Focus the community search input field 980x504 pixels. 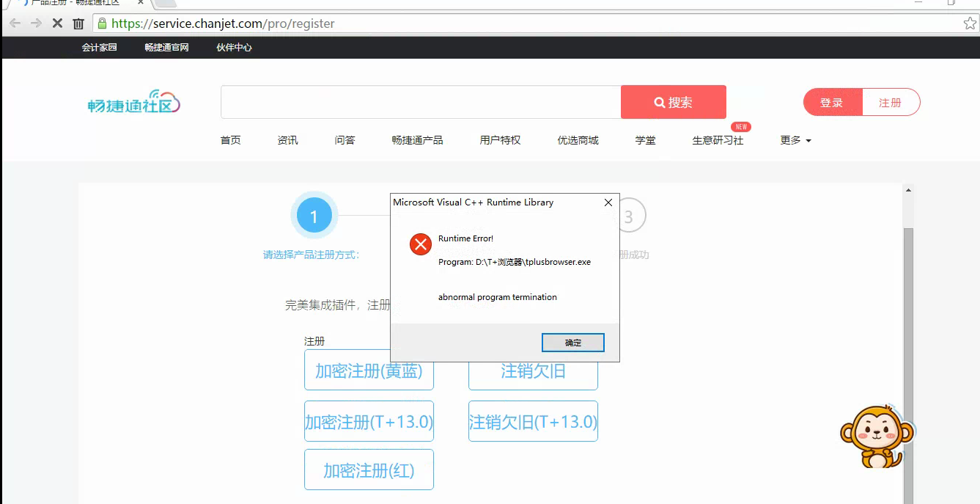421,102
